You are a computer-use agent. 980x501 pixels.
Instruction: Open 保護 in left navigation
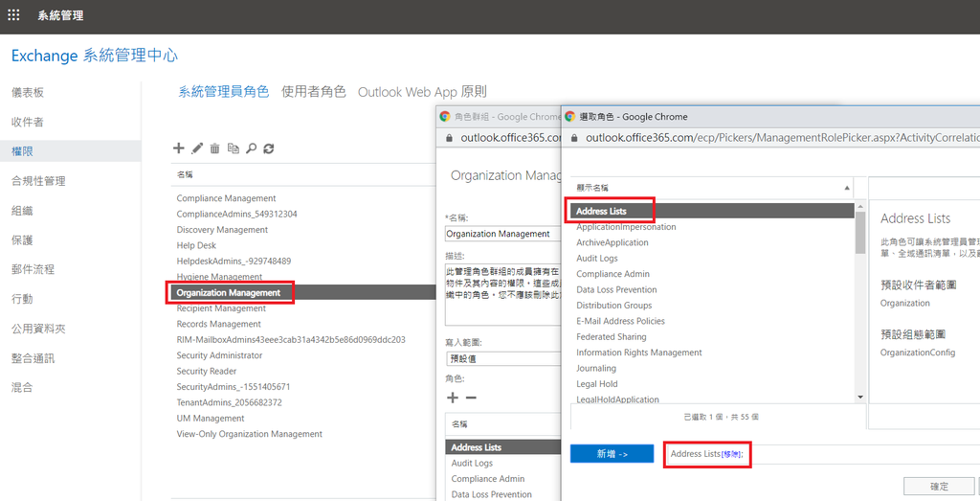click(23, 240)
